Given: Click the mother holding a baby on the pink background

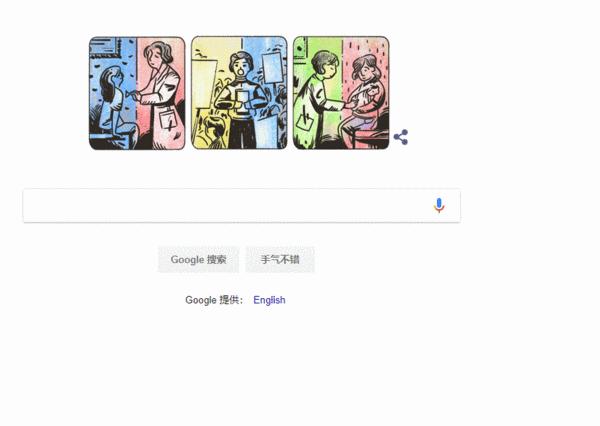Looking at the screenshot, I should coord(364,100).
